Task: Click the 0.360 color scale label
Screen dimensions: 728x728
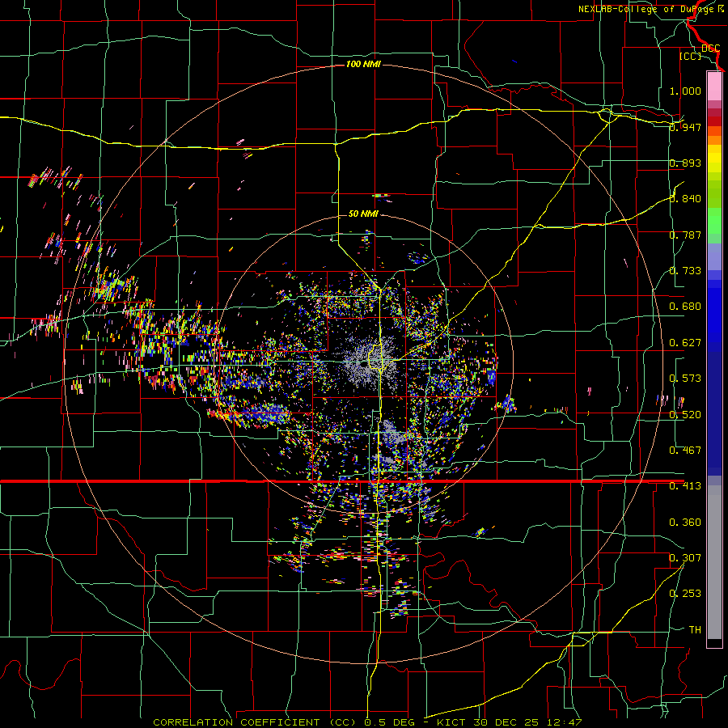Action: [685, 523]
